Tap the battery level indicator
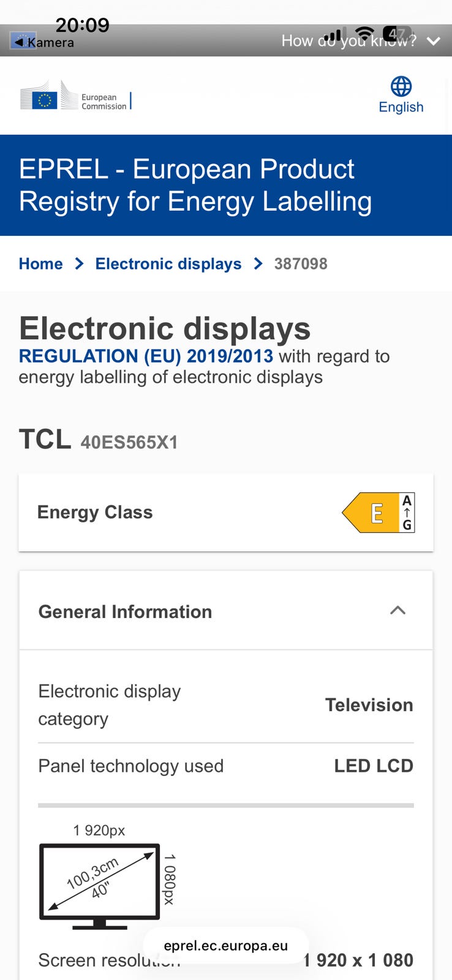This screenshot has height=980, width=452. pyautogui.click(x=396, y=33)
